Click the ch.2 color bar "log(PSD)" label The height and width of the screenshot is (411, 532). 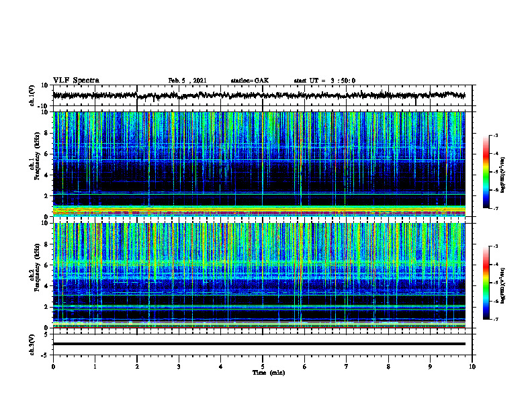[x=503, y=285]
